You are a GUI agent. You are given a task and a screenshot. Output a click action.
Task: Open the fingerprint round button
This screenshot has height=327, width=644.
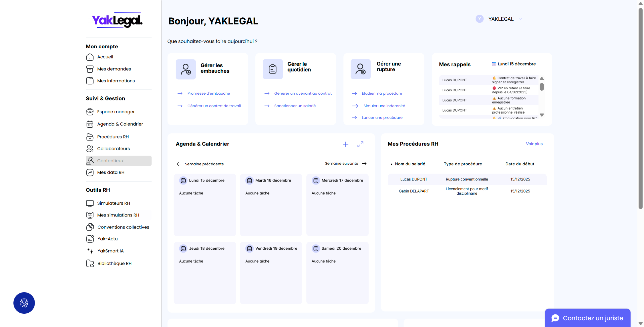[x=24, y=303]
